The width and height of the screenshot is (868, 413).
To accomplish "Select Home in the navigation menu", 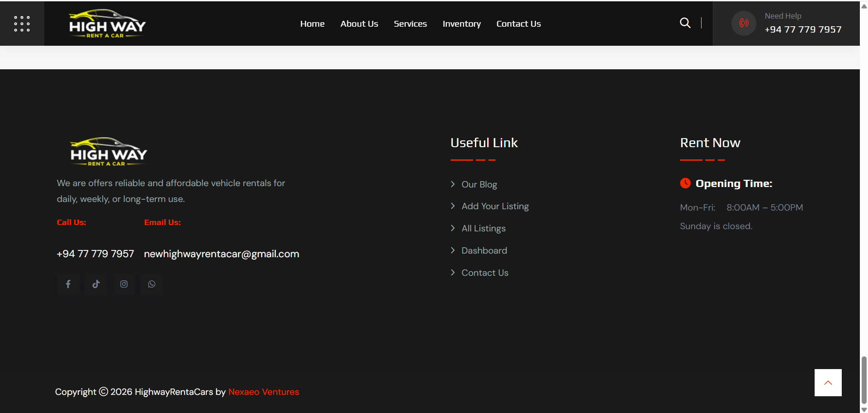I will [x=312, y=24].
